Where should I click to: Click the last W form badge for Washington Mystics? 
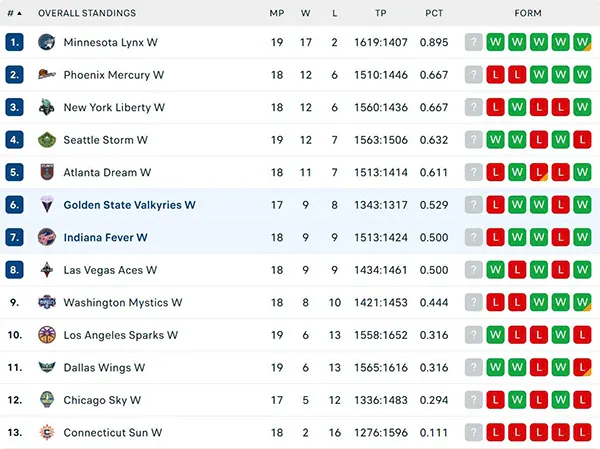[582, 302]
